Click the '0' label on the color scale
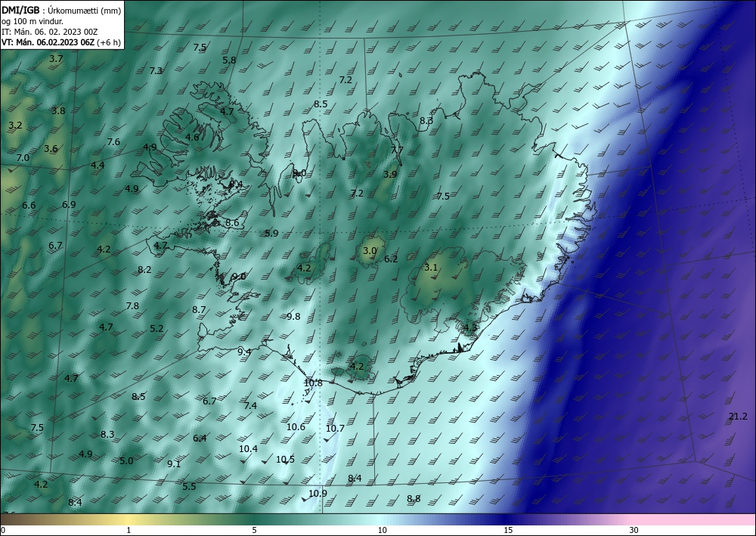Viewport: 756px width, 536px height. [3, 531]
